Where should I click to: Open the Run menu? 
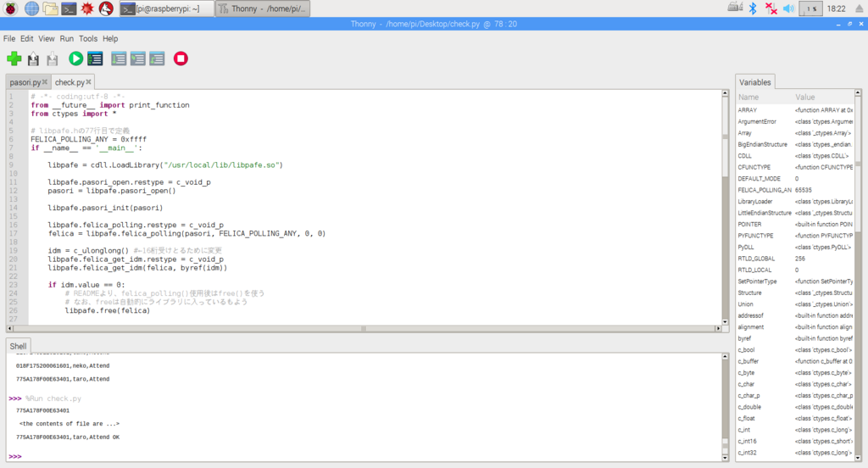[x=66, y=38]
